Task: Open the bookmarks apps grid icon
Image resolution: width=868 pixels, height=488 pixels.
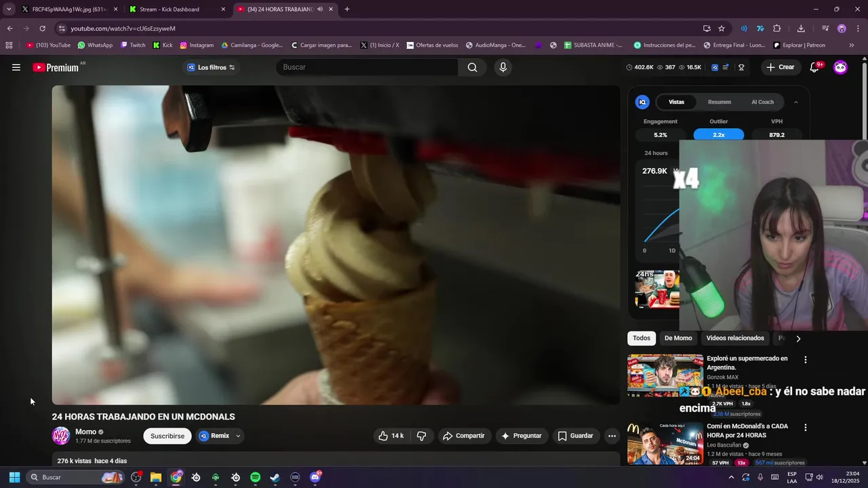Action: click(9, 45)
